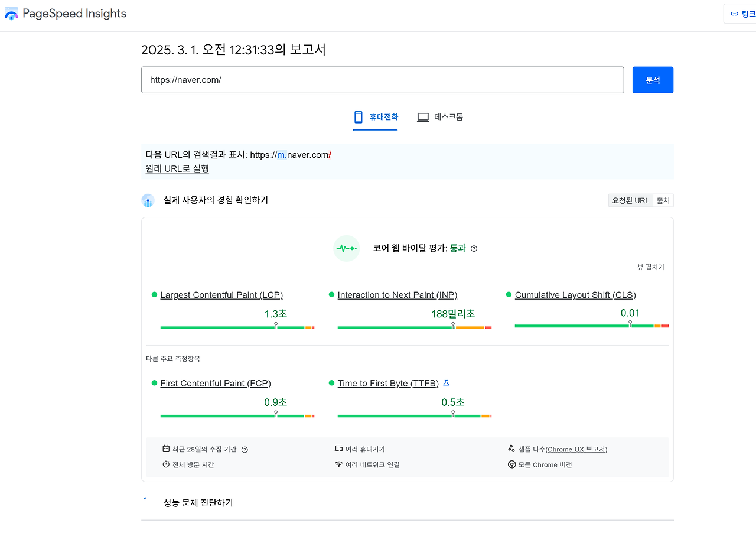Open the Chrome UX 보고서 link
756x549 pixels.
point(576,449)
